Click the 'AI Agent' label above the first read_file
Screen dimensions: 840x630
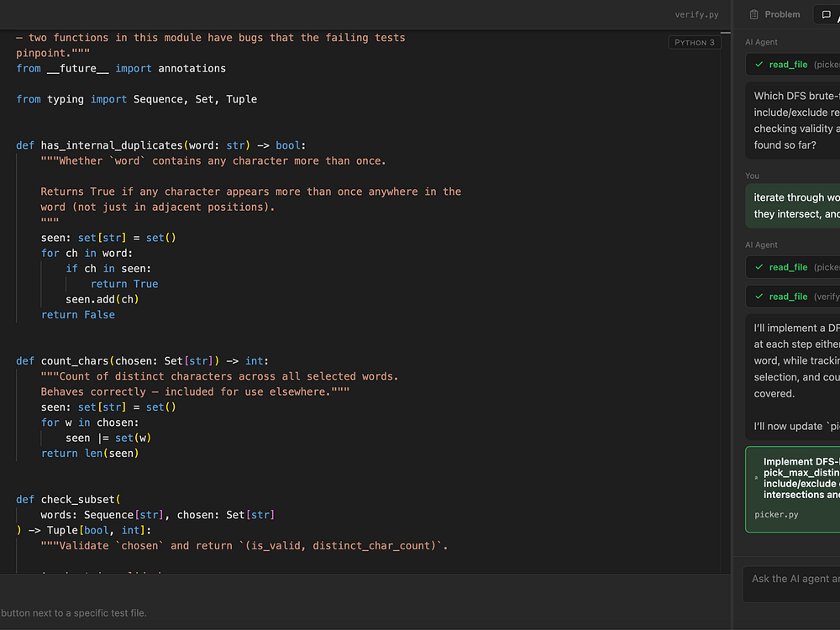pyautogui.click(x=761, y=42)
